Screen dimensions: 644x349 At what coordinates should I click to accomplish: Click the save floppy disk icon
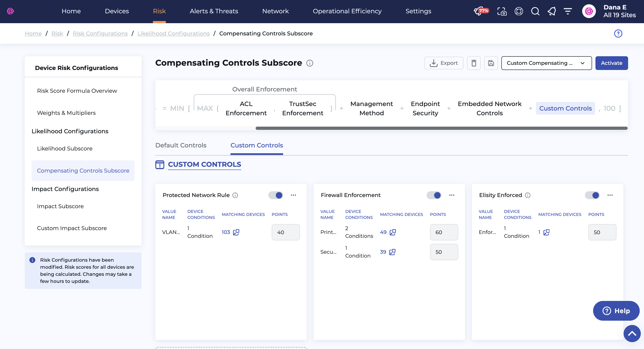(491, 63)
